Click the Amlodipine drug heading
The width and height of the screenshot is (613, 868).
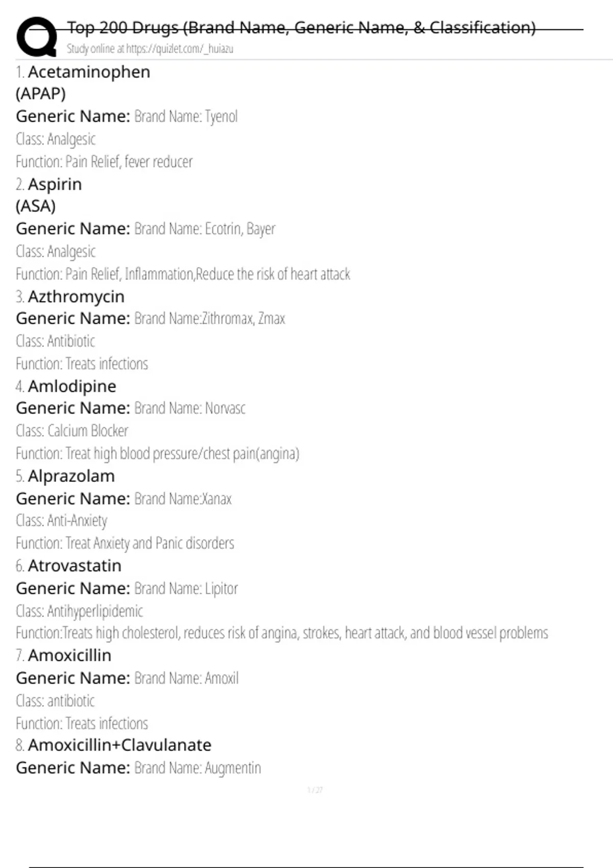(72, 387)
